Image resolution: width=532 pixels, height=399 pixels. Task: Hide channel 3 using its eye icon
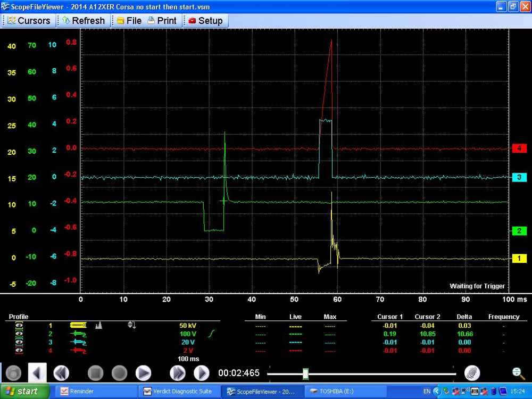(20, 342)
